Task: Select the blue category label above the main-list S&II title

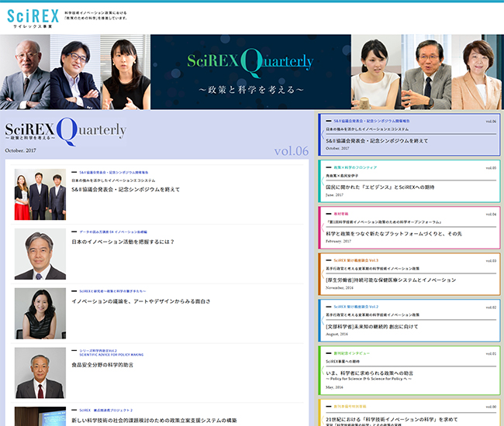Action: [x=114, y=173]
